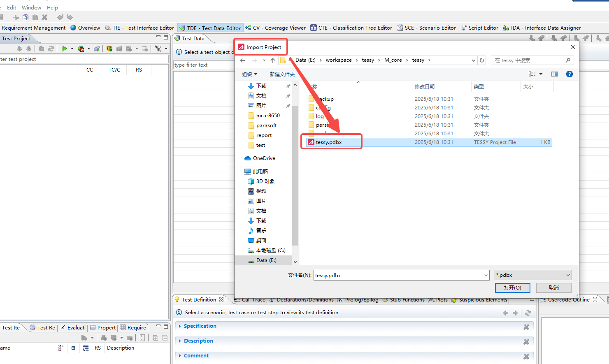
Task: Open the Window menu
Action: [x=31, y=7]
